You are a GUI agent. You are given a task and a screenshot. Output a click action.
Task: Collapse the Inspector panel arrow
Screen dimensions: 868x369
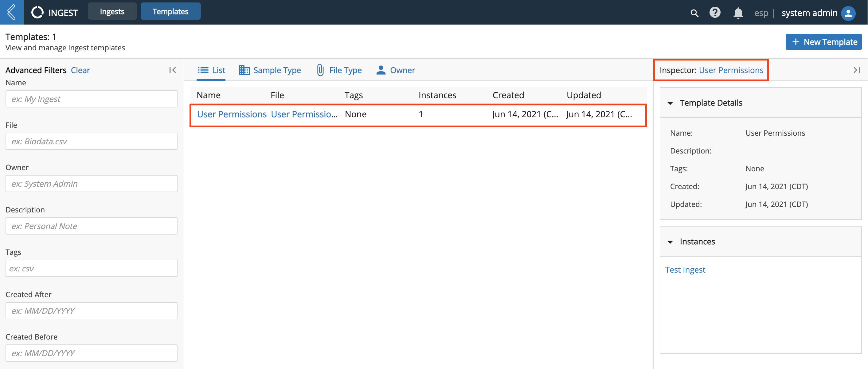(857, 70)
